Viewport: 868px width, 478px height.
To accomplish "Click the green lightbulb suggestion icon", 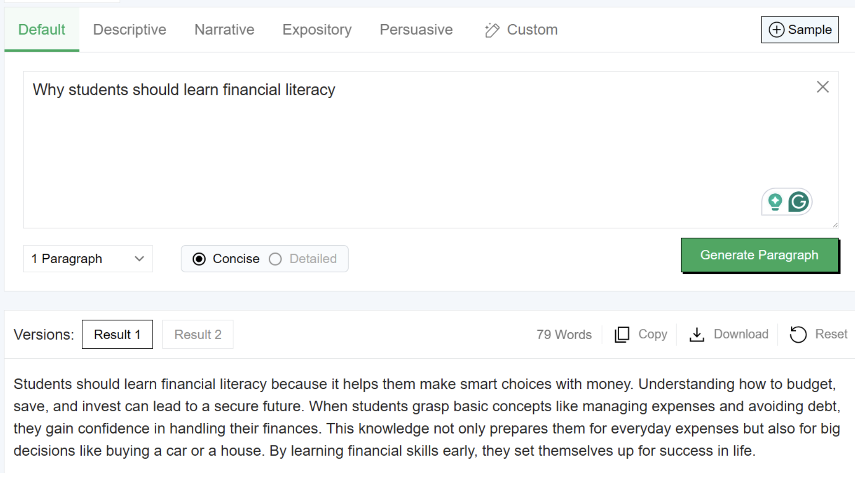I will click(775, 202).
